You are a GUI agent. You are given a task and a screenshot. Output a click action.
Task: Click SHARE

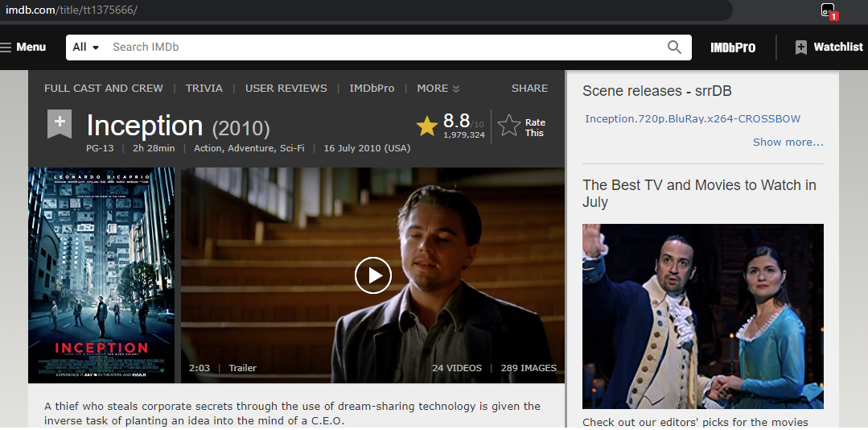point(530,88)
